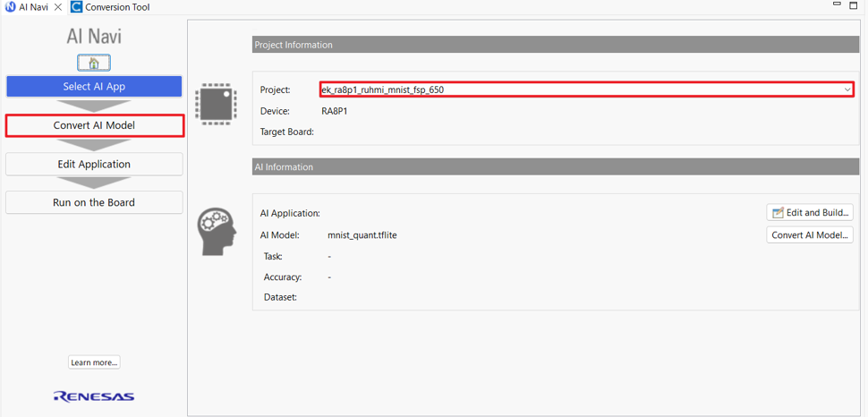Click the Dataset label
Image resolution: width=868 pixels, height=417 pixels.
point(281,297)
